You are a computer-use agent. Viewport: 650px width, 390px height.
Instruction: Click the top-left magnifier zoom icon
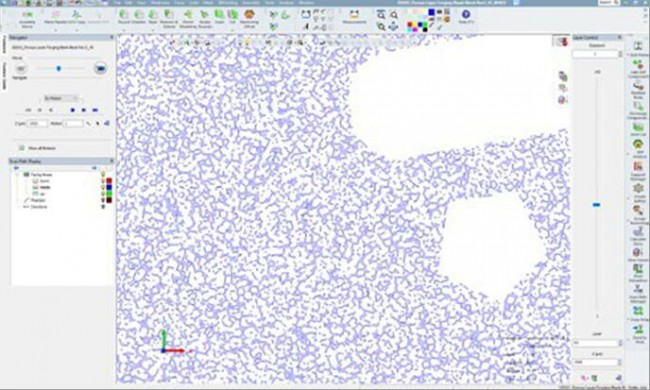380,15
